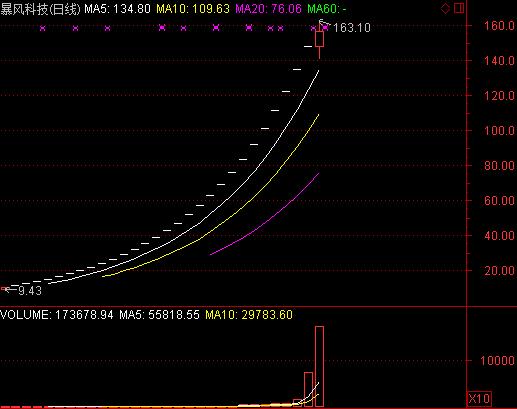Click the flag marker beside the 163.10 high
Image resolution: width=517 pixels, height=409 pixels.
[x=324, y=23]
